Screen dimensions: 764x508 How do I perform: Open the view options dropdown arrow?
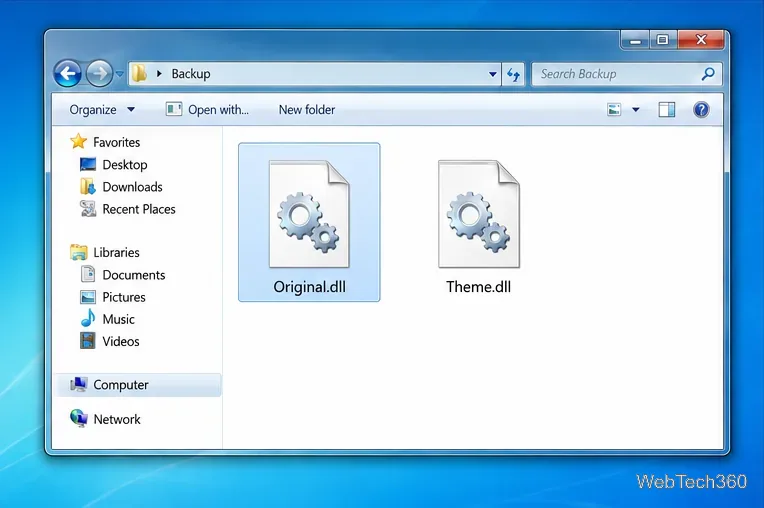636,110
